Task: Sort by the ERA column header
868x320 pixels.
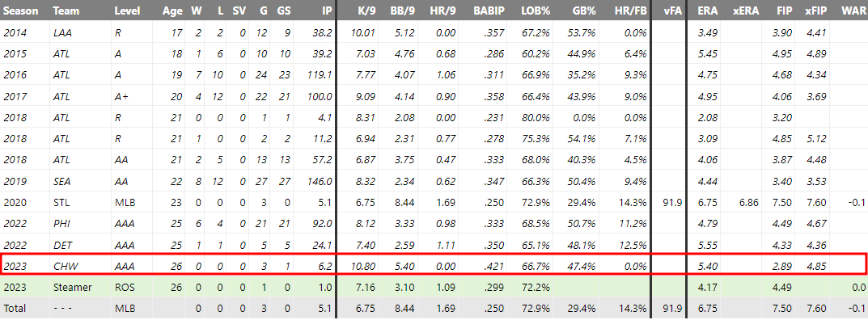Action: pos(708,11)
